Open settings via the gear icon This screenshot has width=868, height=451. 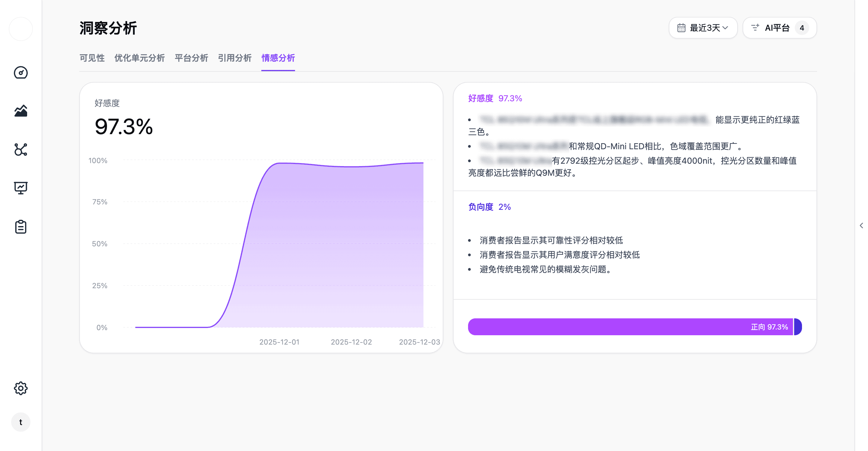pyautogui.click(x=20, y=388)
